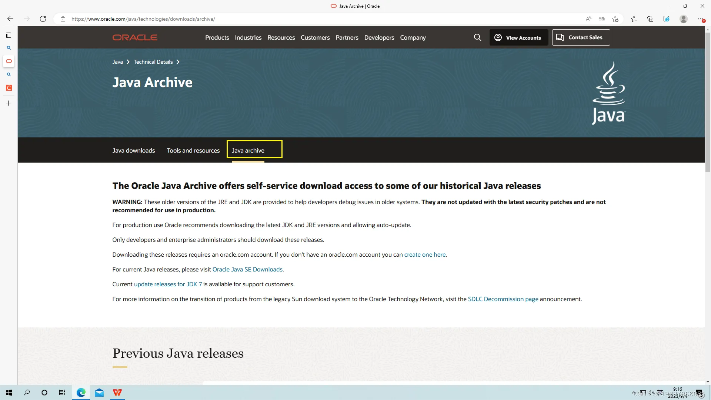Click the browser refresh icon
This screenshot has height=400, width=711.
(43, 18)
